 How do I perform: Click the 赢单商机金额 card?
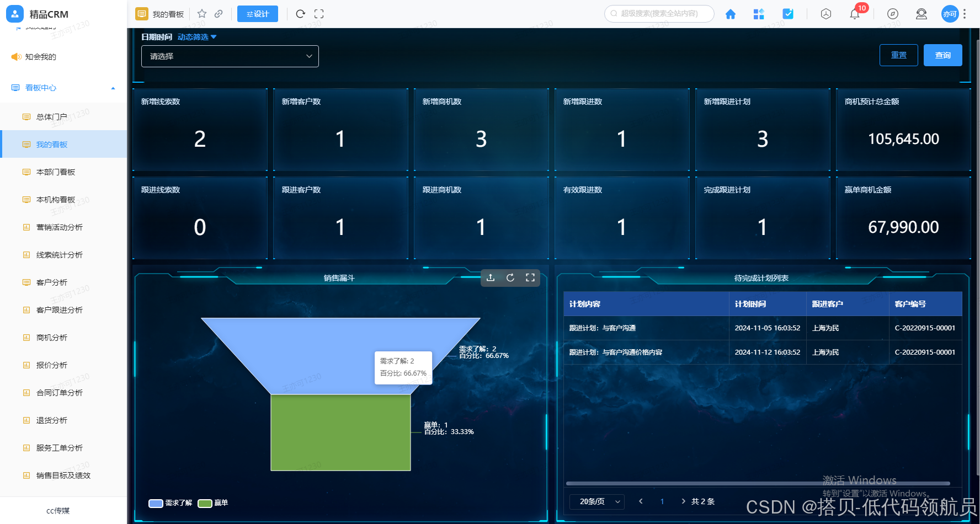tap(903, 218)
